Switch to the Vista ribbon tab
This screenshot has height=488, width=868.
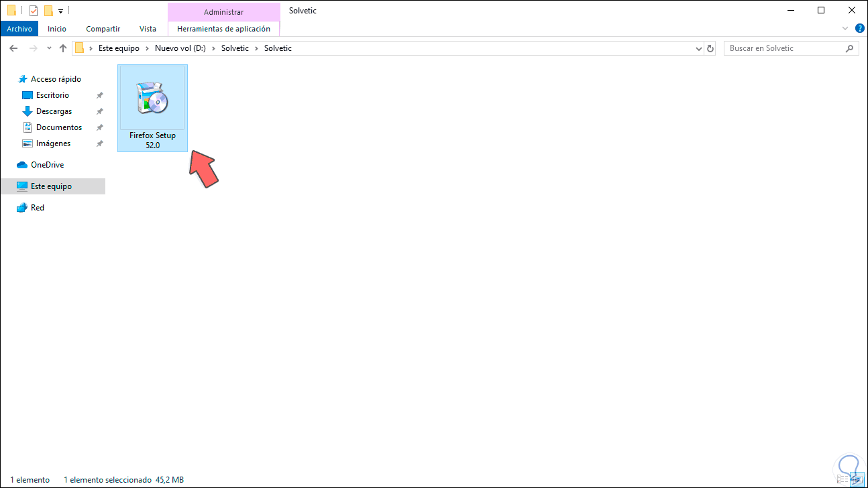tap(148, 29)
